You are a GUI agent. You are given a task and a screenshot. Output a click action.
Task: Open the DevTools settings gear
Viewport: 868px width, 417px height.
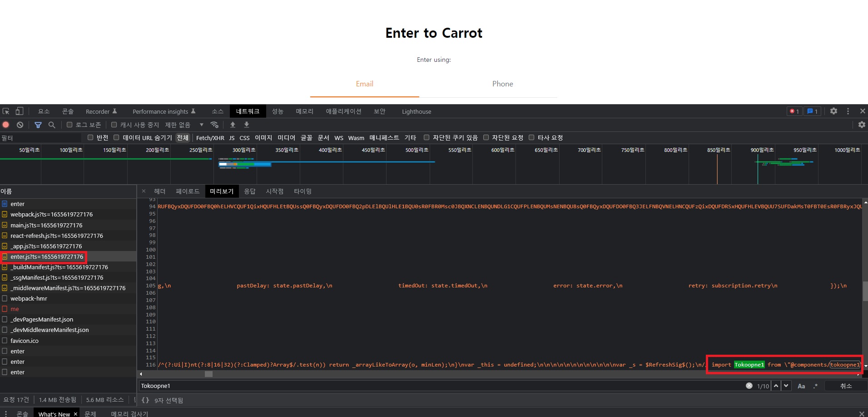[833, 111]
